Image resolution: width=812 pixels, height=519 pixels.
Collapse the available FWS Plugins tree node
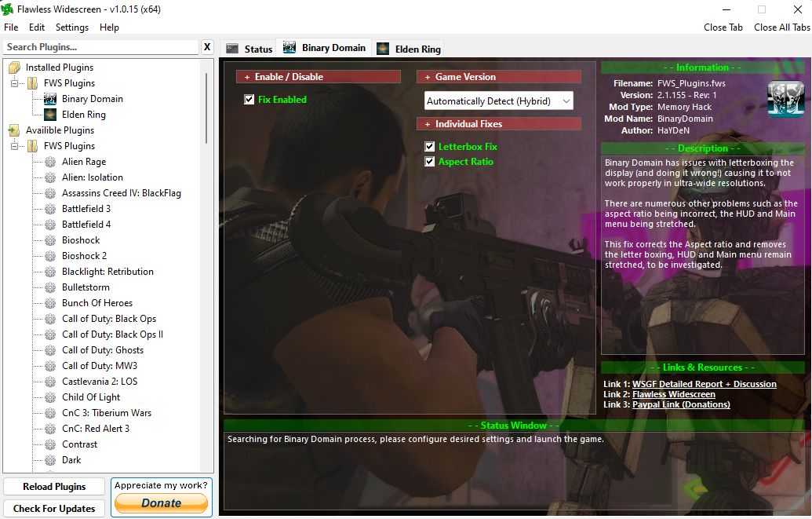click(14, 146)
